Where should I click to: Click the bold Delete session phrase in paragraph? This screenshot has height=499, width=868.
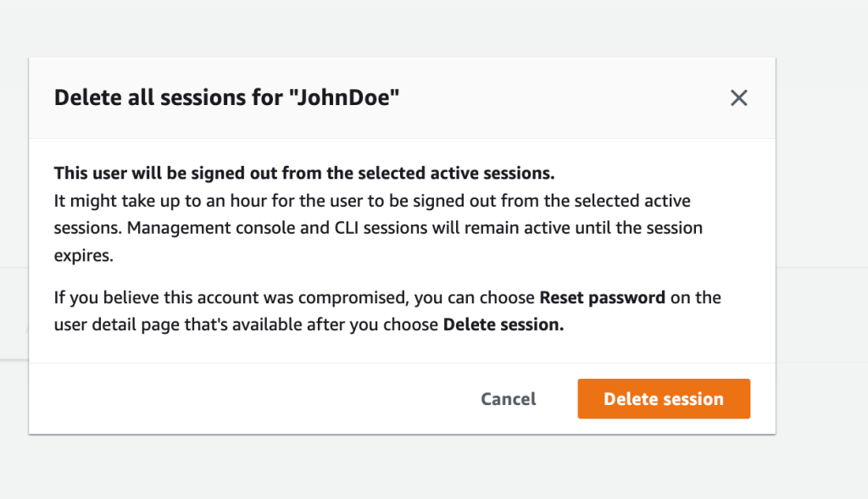point(501,324)
